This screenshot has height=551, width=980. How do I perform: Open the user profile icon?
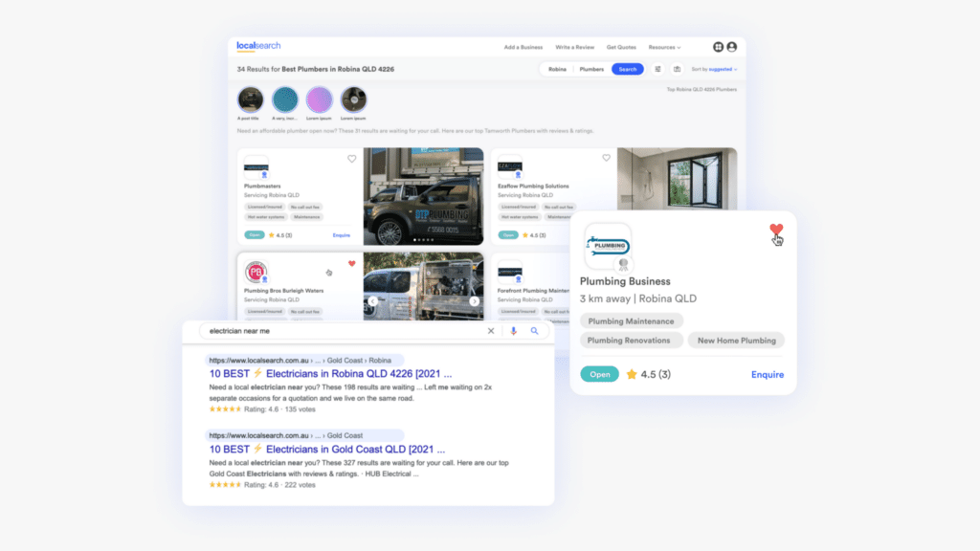732,47
